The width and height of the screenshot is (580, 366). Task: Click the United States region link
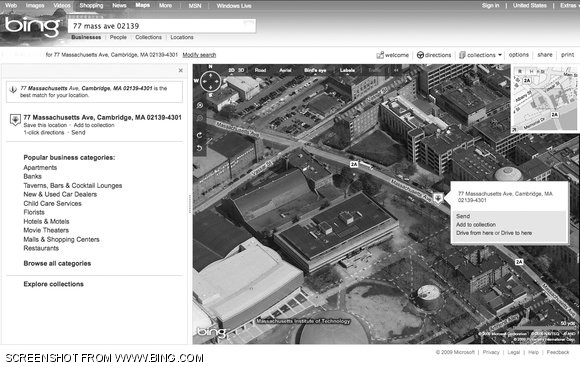[x=529, y=6]
